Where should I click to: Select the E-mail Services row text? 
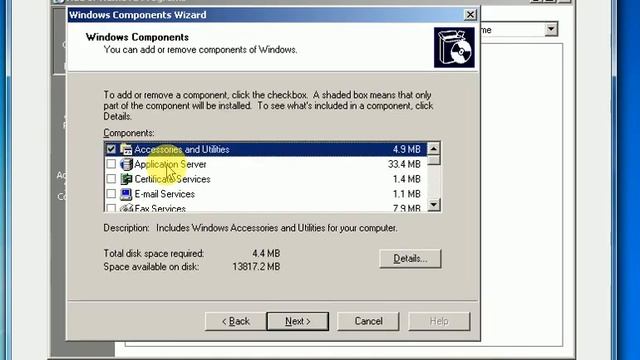164,194
